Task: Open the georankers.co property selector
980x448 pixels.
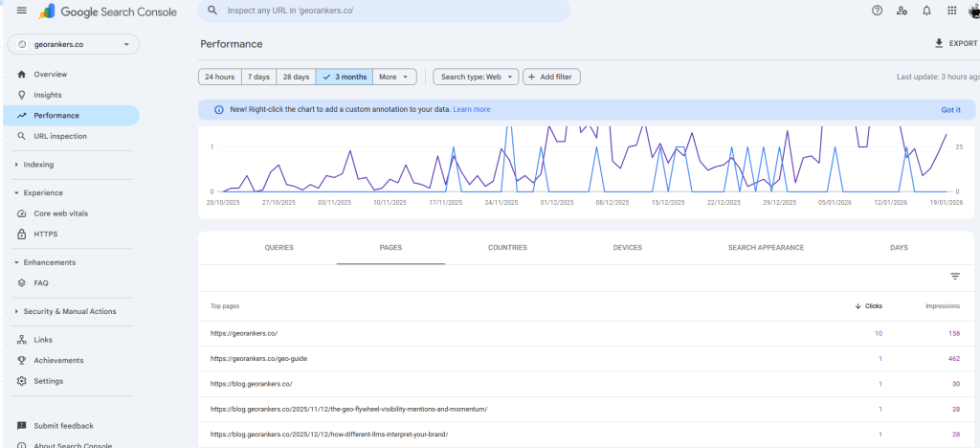Action: [x=74, y=44]
